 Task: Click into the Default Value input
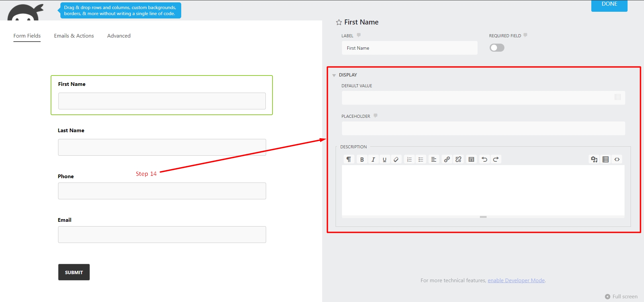click(x=483, y=98)
